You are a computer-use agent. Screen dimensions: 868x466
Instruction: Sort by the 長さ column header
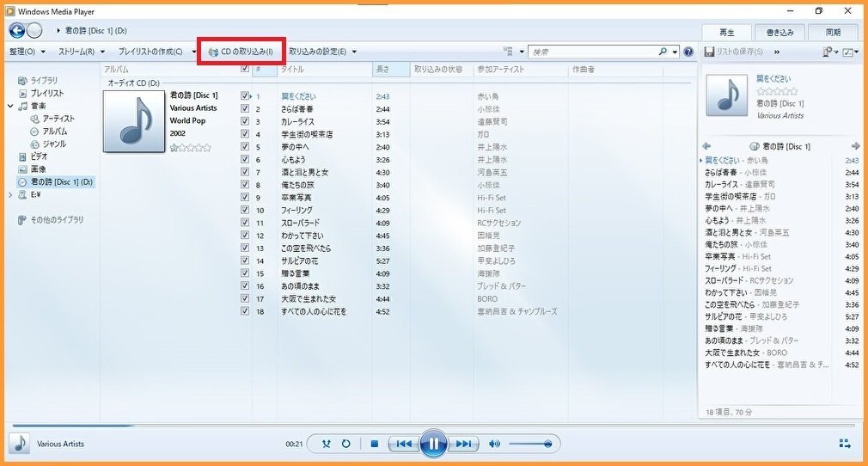click(x=391, y=70)
